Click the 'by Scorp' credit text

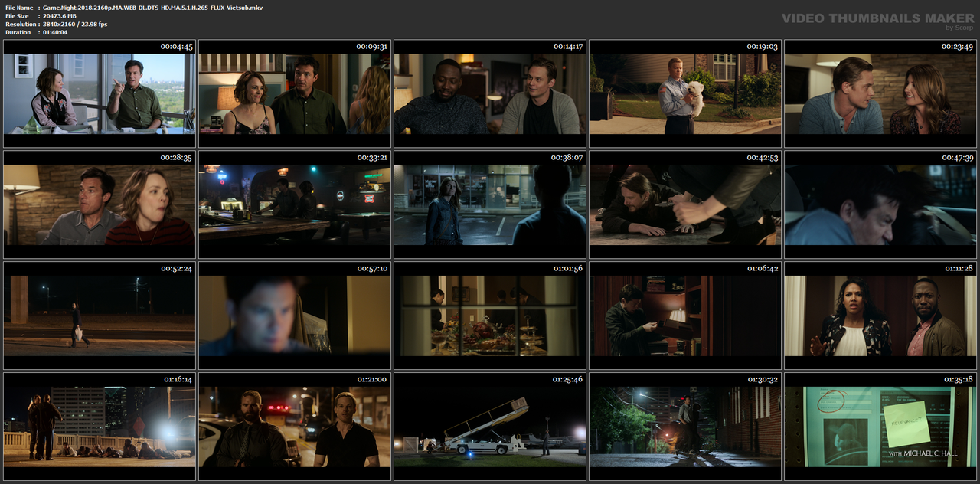tap(959, 28)
